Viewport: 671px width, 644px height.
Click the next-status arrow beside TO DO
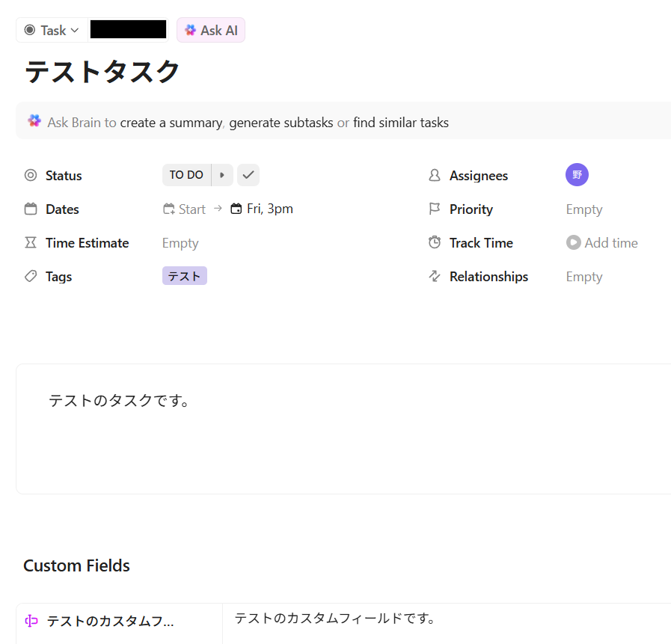pos(222,175)
